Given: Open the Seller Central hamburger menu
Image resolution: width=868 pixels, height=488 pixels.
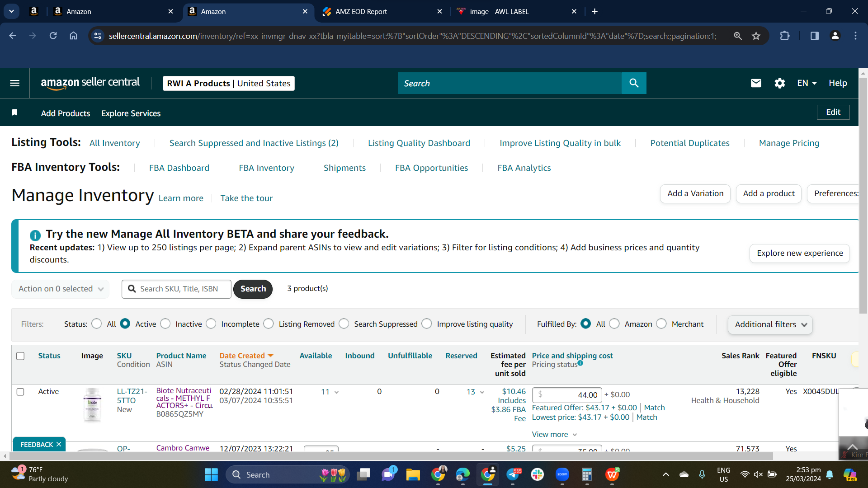Looking at the screenshot, I should pyautogui.click(x=15, y=83).
